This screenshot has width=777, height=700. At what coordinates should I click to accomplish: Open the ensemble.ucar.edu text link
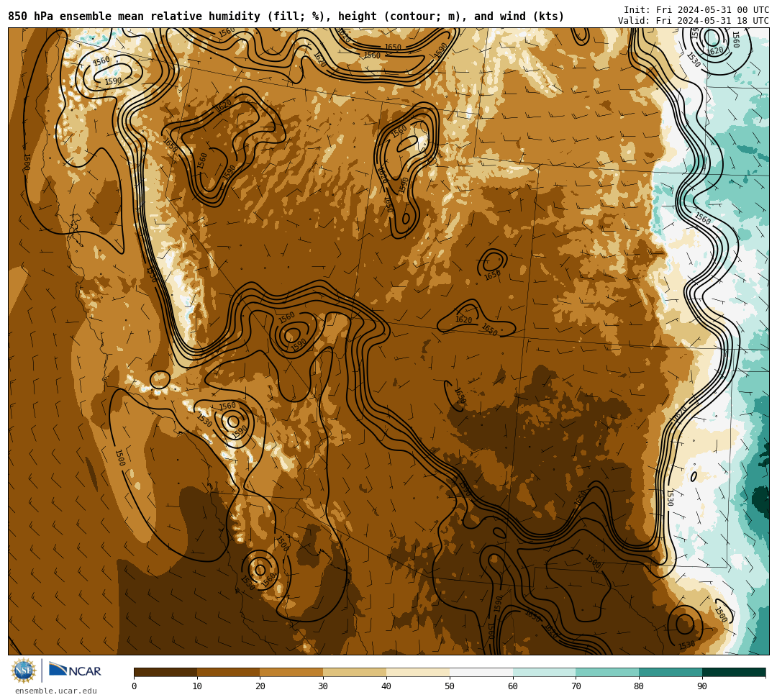[x=56, y=691]
